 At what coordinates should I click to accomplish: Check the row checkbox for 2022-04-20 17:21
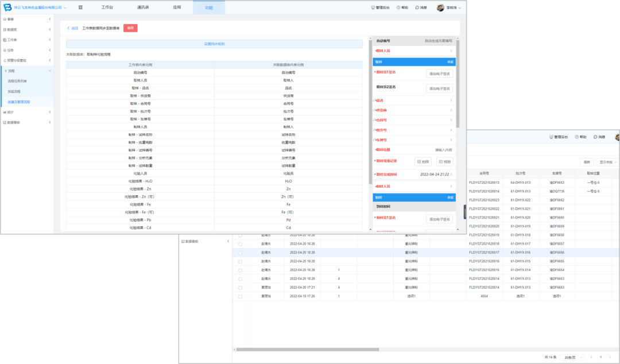point(240,287)
